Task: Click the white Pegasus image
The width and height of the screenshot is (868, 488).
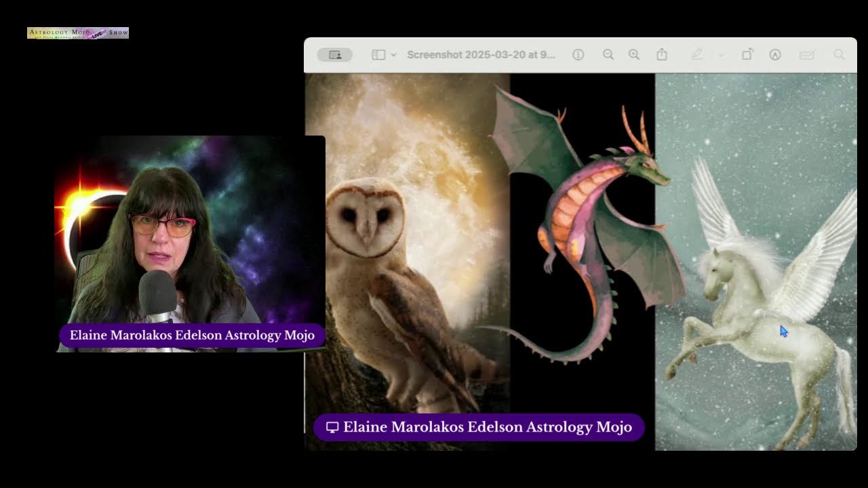Action: point(756,262)
